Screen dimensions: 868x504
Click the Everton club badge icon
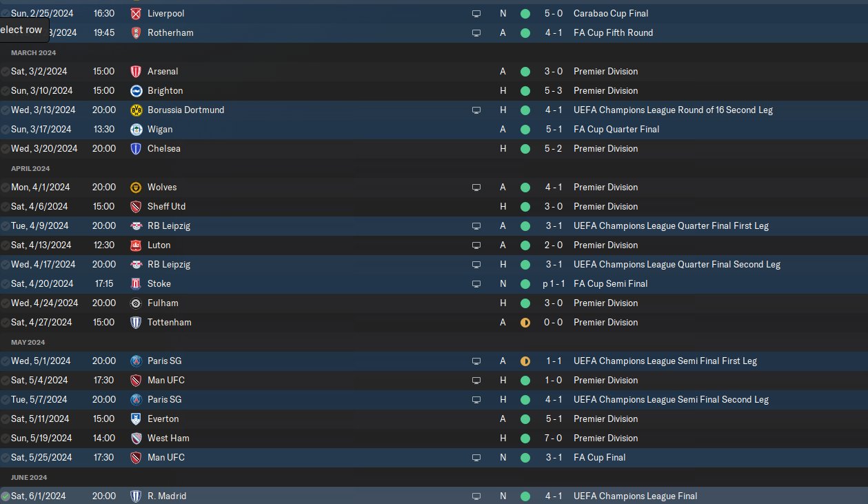tap(136, 419)
